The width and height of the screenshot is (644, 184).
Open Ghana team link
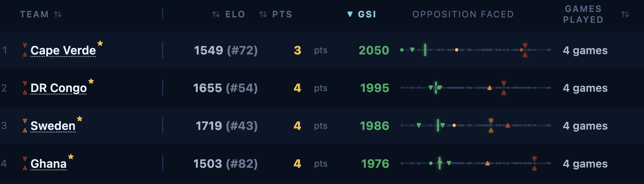pos(49,164)
